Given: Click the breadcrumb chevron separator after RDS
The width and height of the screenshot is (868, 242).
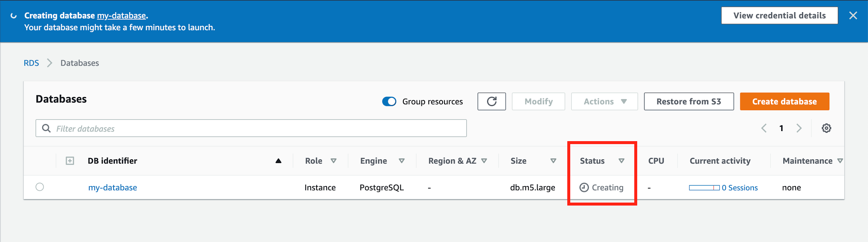Looking at the screenshot, I should (50, 63).
